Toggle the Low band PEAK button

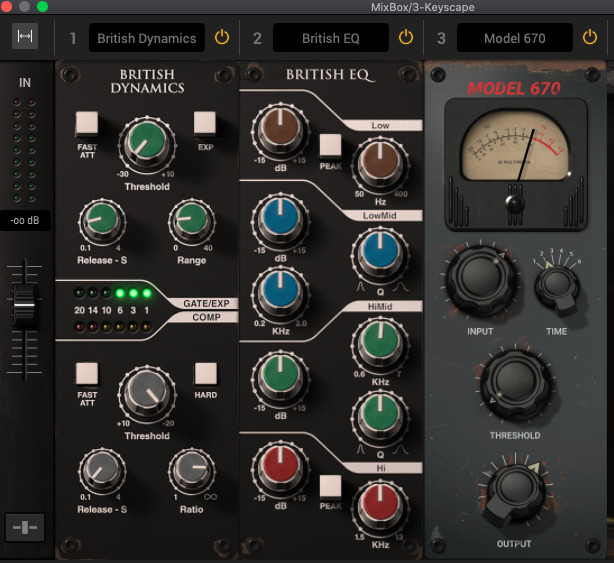pyautogui.click(x=330, y=144)
